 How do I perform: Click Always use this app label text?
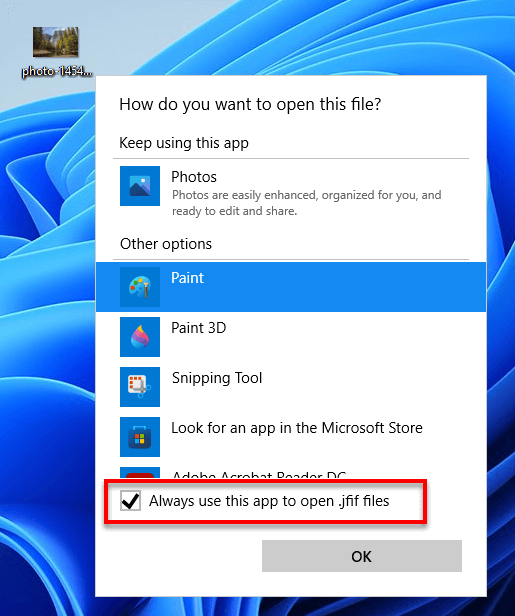click(269, 501)
